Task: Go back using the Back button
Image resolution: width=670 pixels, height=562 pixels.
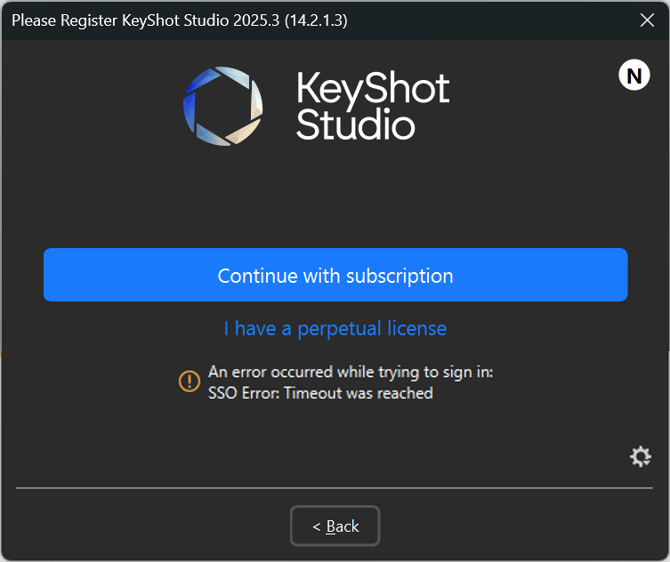Action: pyautogui.click(x=335, y=526)
